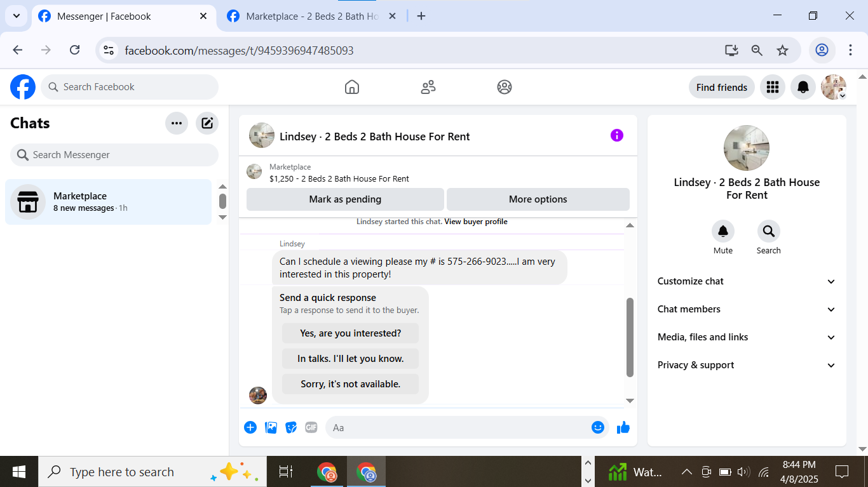Viewport: 868px width, 487px height.
Task: Attach a photo using the image icon
Action: pyautogui.click(x=271, y=427)
